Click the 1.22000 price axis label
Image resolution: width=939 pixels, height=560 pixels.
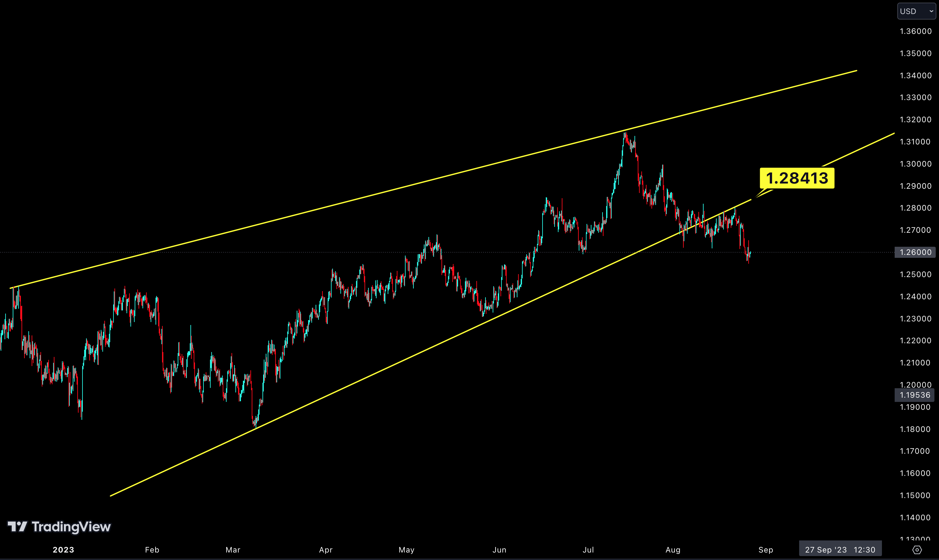point(916,341)
